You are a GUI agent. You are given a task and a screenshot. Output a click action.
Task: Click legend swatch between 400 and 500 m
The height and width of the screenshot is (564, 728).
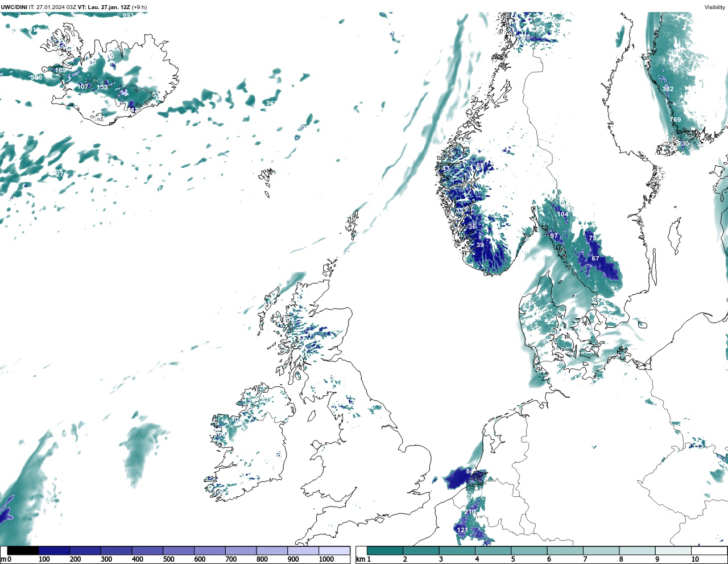(147, 551)
